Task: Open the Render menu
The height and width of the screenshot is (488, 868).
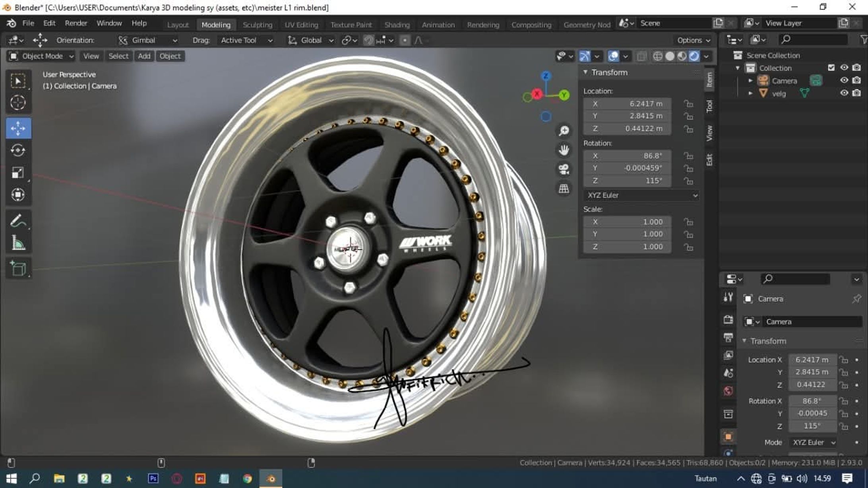Action: [x=76, y=23]
